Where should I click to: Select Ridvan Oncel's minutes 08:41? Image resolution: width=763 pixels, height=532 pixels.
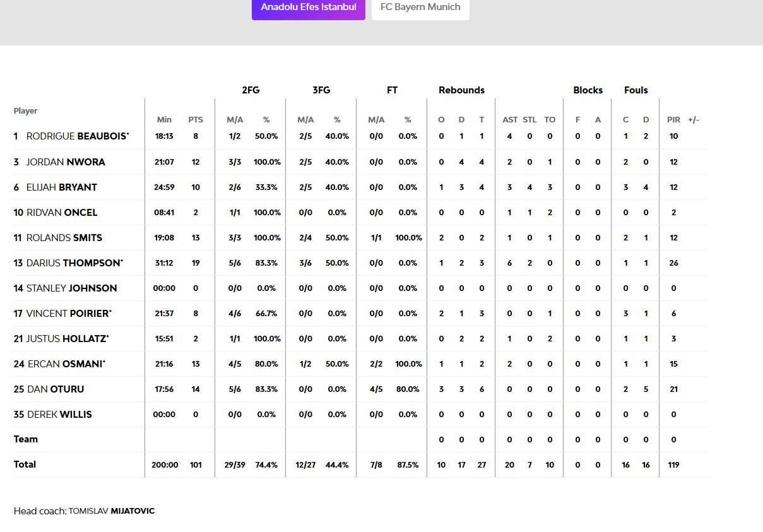pos(164,212)
